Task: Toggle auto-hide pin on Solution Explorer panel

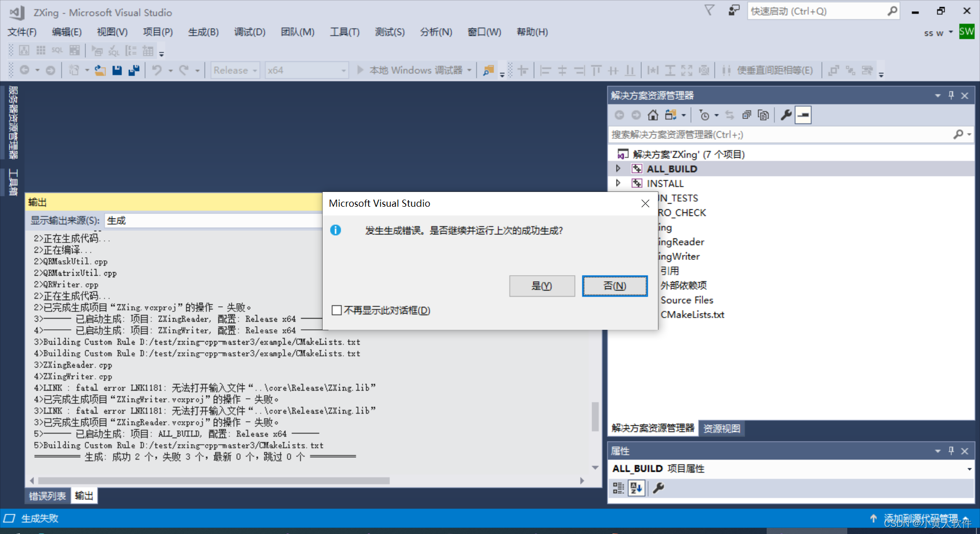Action: click(951, 95)
